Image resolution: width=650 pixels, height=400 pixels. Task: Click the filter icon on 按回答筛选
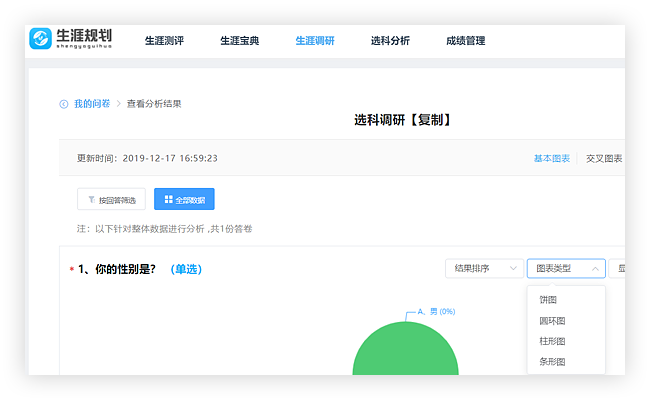point(91,200)
